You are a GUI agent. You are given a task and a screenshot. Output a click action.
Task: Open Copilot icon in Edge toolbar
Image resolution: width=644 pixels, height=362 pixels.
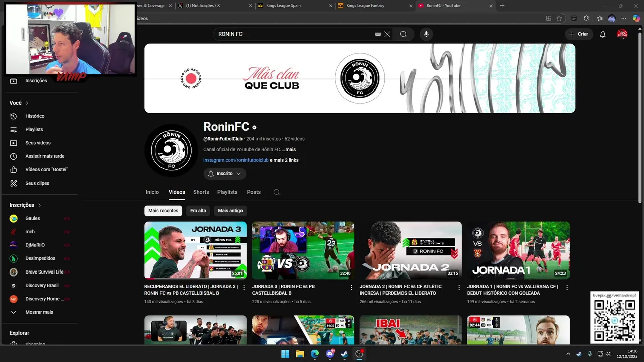coord(636,18)
